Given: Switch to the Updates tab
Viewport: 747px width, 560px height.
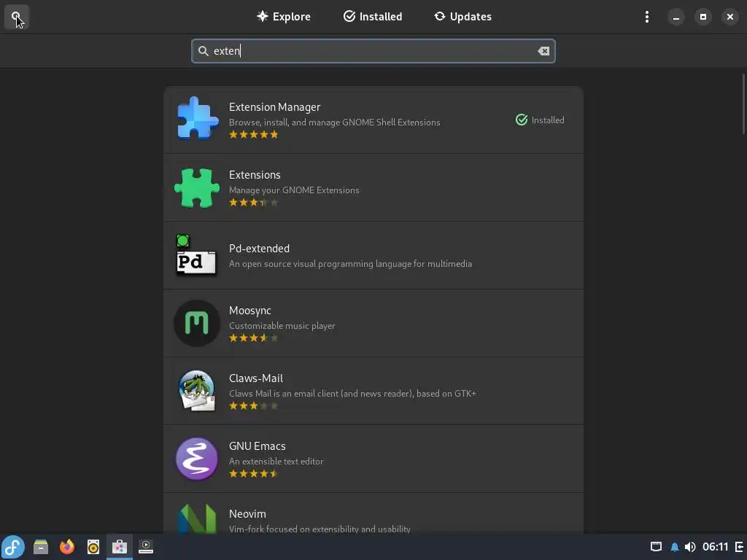Looking at the screenshot, I should click(x=462, y=17).
